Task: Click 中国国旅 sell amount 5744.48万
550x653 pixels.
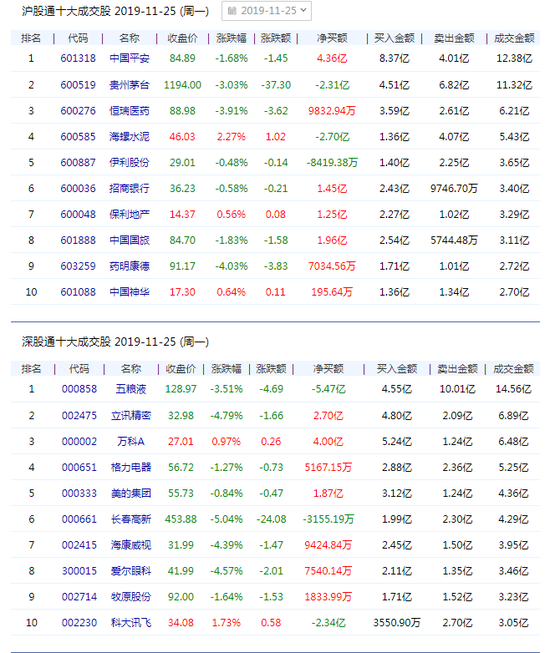Action: point(454,240)
